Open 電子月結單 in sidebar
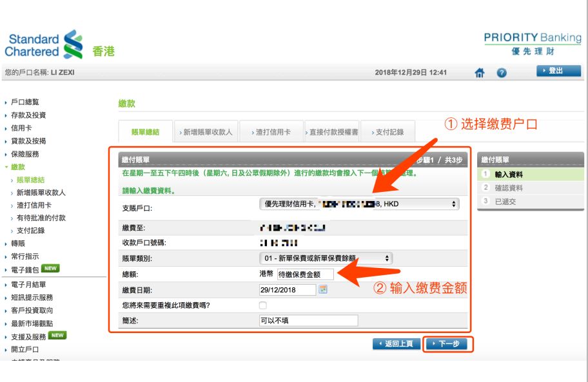Screen dimensions: 588x382 28,285
